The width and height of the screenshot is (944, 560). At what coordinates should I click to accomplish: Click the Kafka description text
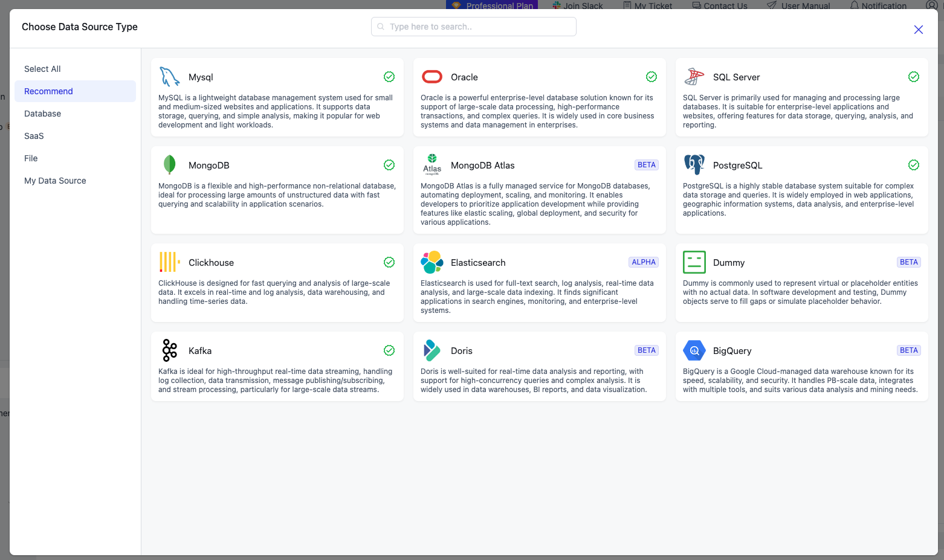coord(276,381)
